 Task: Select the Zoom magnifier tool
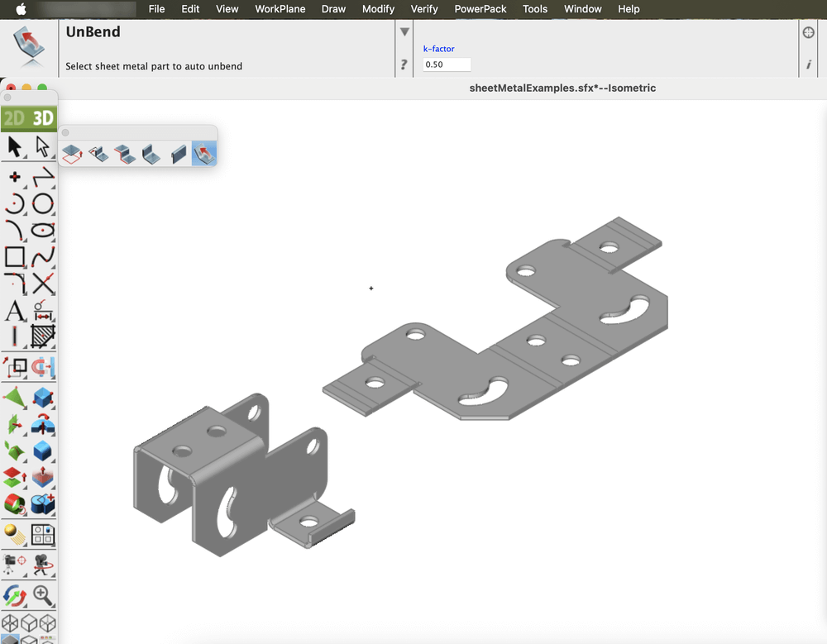[43, 594]
